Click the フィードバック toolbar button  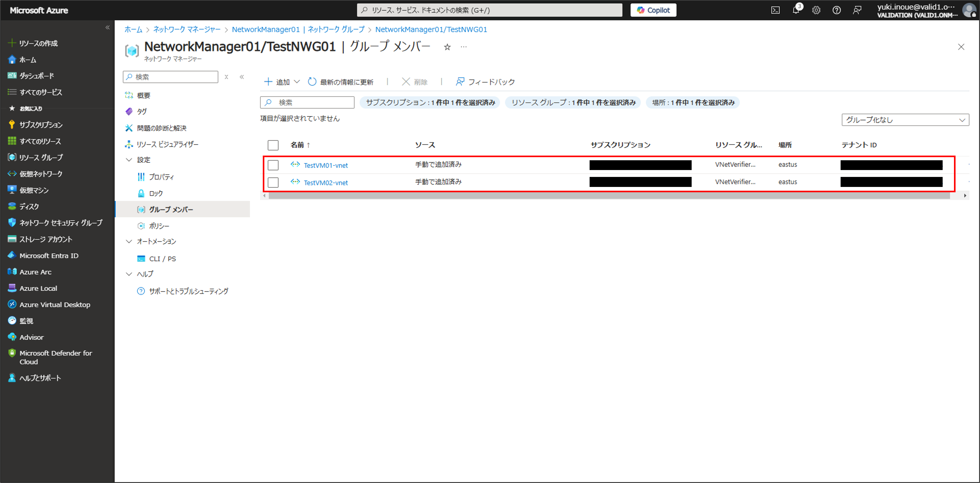pos(485,82)
